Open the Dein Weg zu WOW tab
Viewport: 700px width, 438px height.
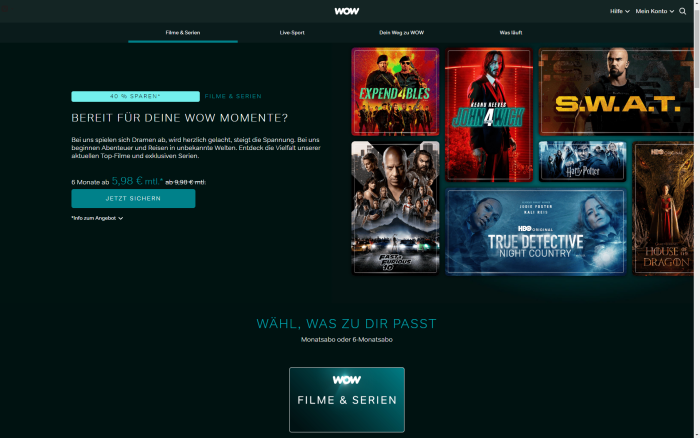coord(401,33)
